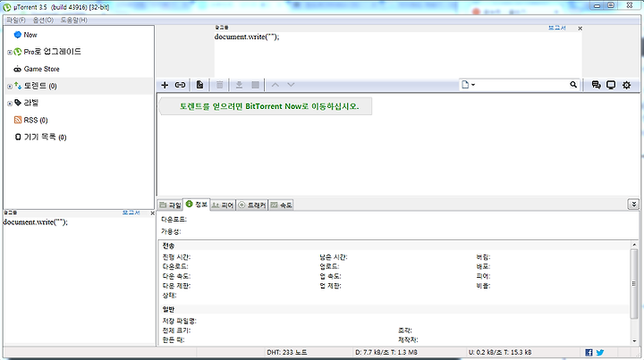Open the 옵션(O) menu
The width and height of the screenshot is (644, 360).
click(43, 20)
